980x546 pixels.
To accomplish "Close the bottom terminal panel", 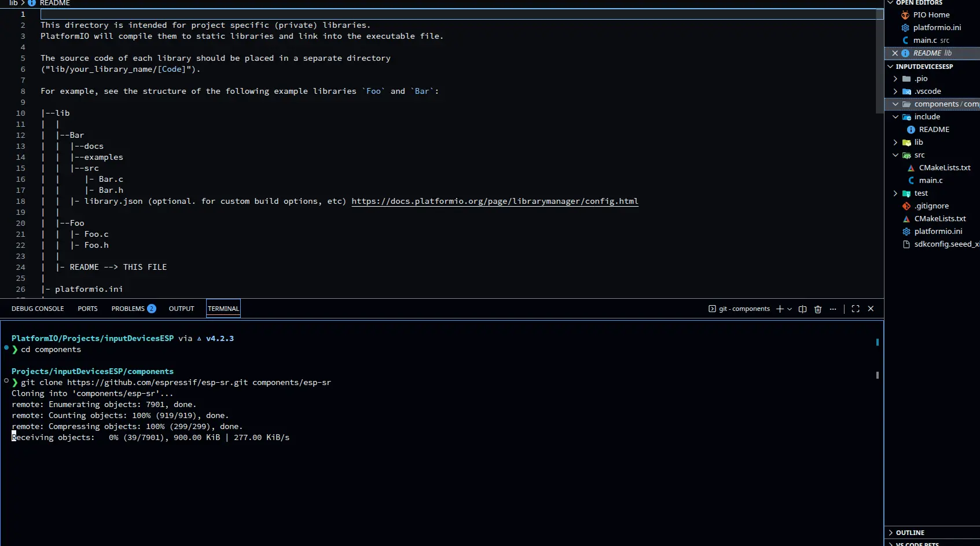I will tap(871, 309).
